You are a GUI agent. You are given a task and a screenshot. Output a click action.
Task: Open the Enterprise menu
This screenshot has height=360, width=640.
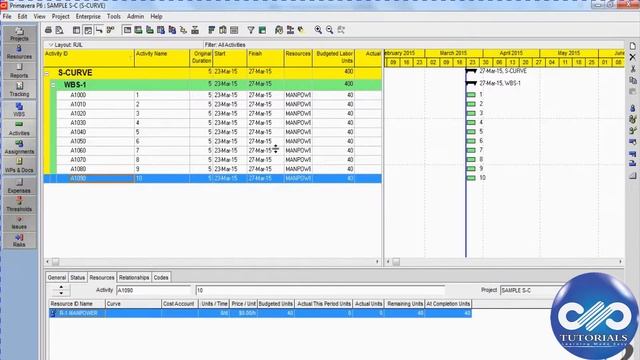tap(88, 16)
